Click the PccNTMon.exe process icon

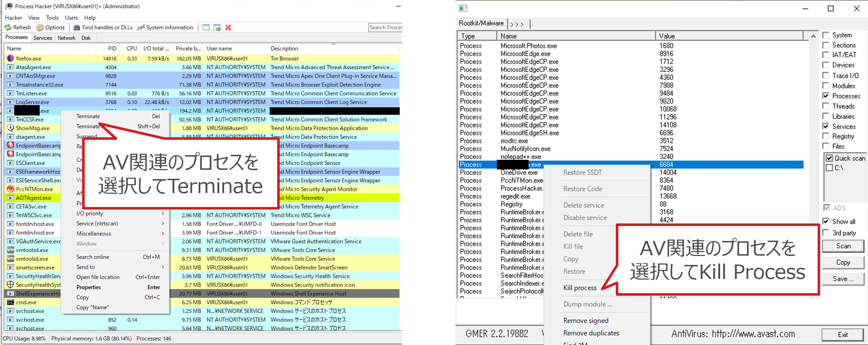point(10,189)
